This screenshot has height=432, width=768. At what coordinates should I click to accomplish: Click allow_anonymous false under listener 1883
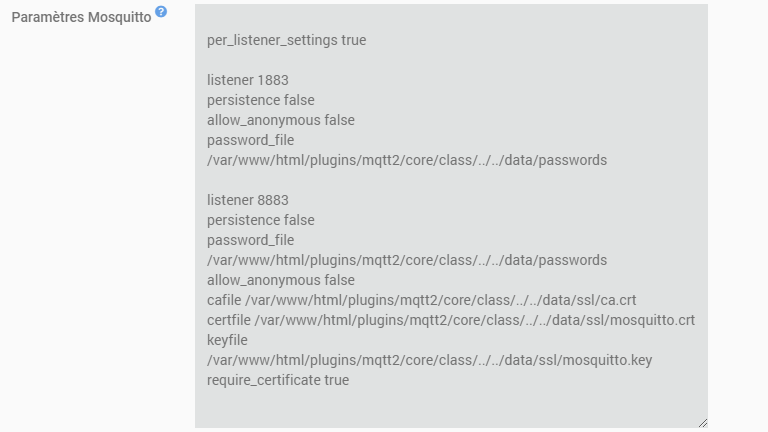[x=280, y=120]
